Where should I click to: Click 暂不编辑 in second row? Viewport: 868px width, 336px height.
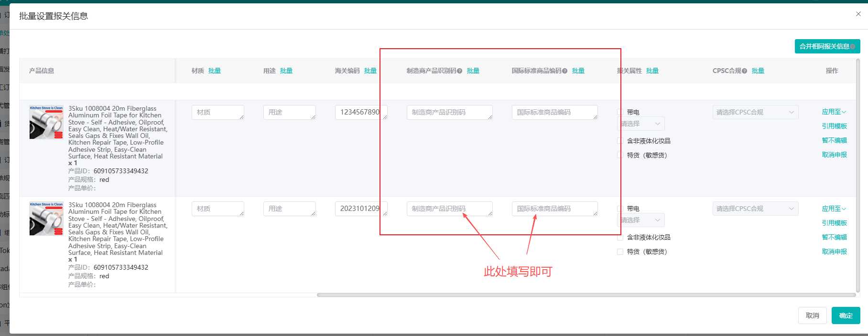[x=835, y=237]
